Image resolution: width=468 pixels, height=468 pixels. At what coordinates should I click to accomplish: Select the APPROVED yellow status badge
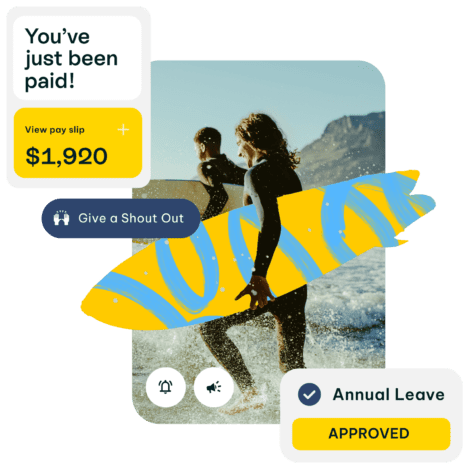pos(371,434)
